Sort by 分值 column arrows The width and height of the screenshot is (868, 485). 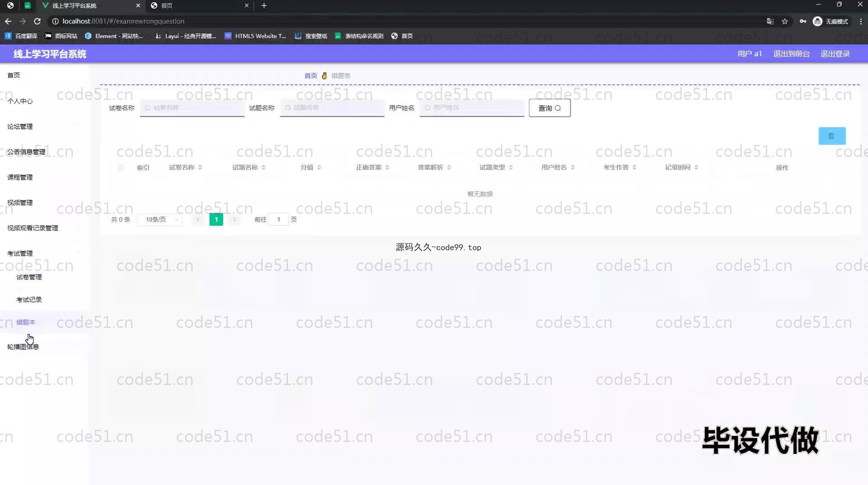319,167
